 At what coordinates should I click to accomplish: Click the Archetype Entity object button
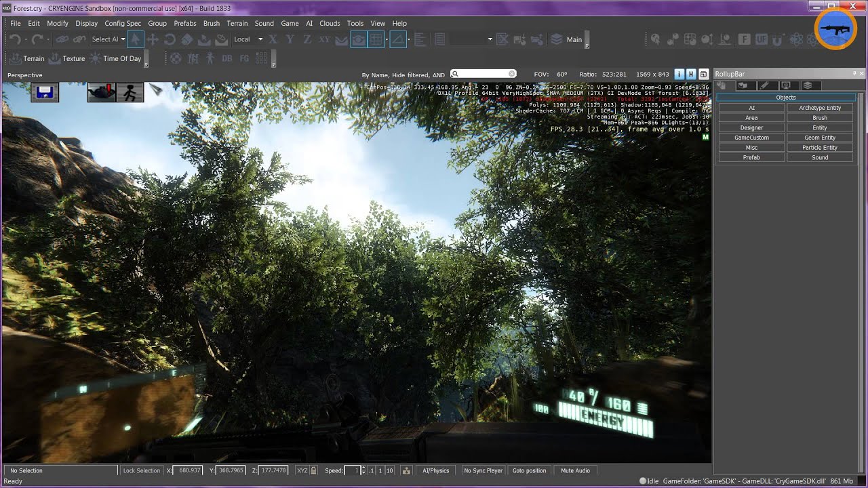click(820, 108)
